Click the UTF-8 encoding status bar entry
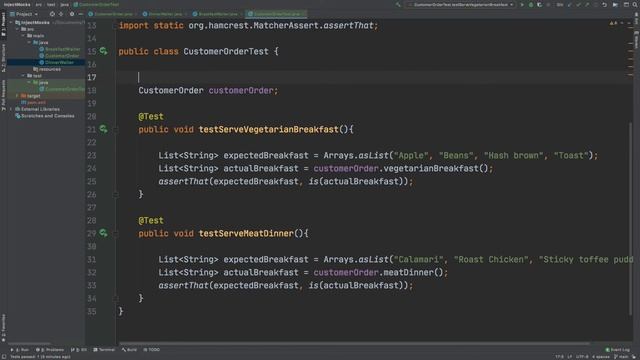This screenshot has height=360, width=640. pos(582,357)
